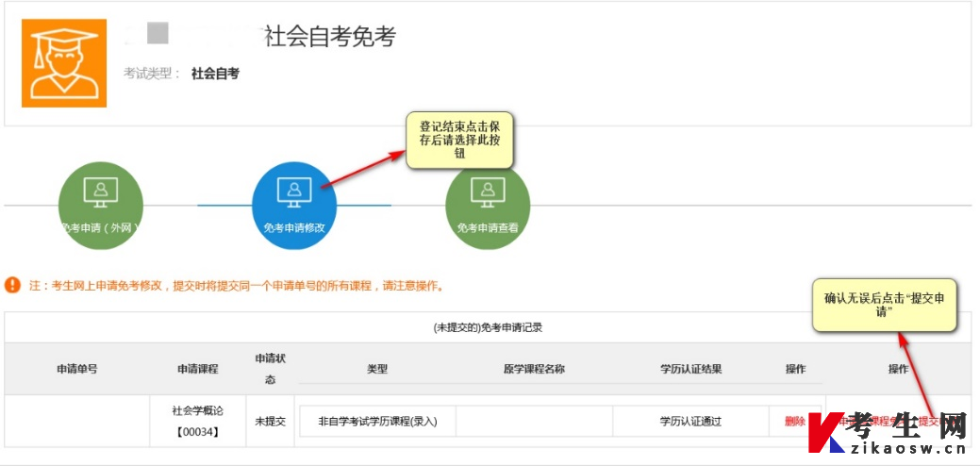This screenshot has height=466, width=980.
Task: Select the blue 免考申请修改 circle
Action: tap(294, 206)
